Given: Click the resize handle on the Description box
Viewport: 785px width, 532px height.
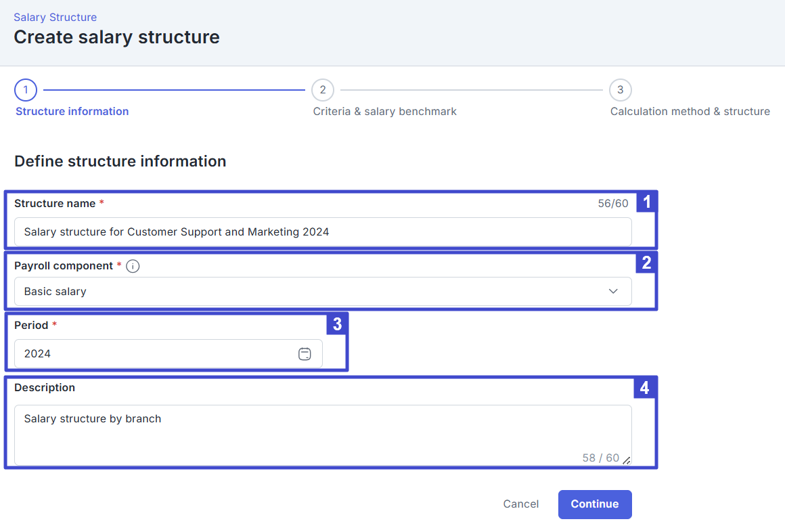Looking at the screenshot, I should coord(627,460).
